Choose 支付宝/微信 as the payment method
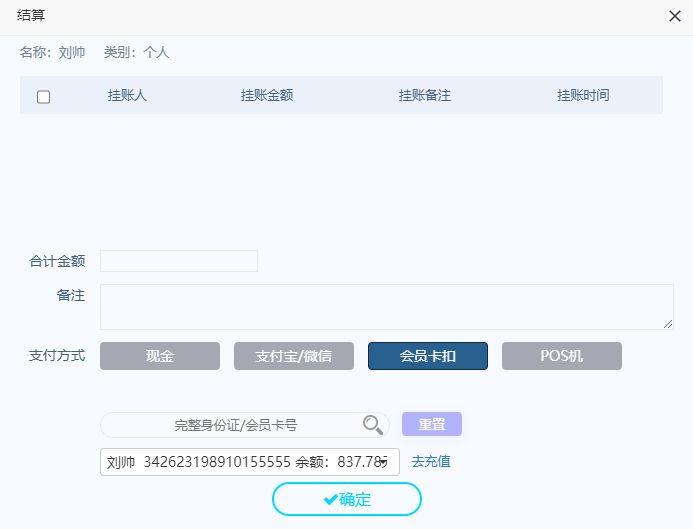 pos(293,356)
